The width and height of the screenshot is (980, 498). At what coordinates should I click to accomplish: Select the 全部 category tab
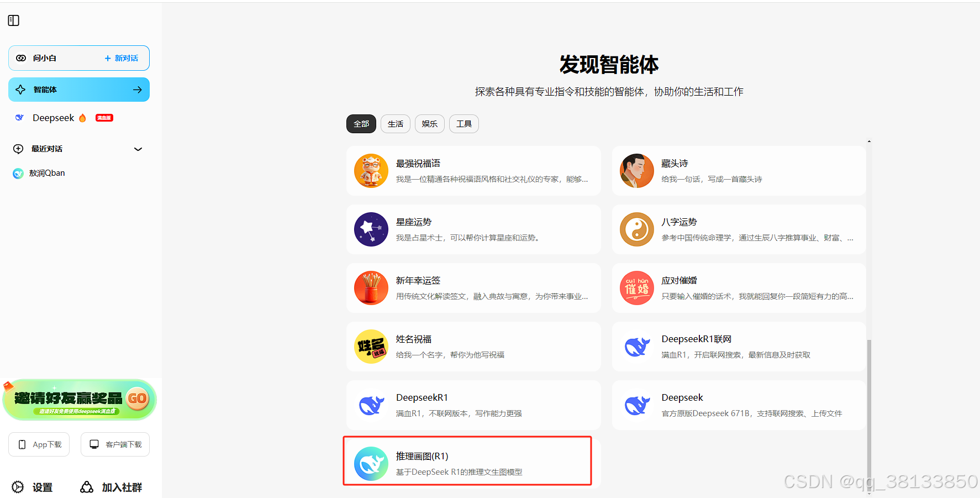click(x=361, y=124)
